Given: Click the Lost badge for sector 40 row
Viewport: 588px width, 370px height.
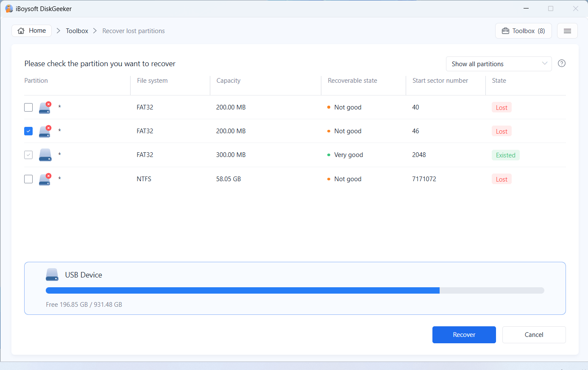Looking at the screenshot, I should [502, 108].
